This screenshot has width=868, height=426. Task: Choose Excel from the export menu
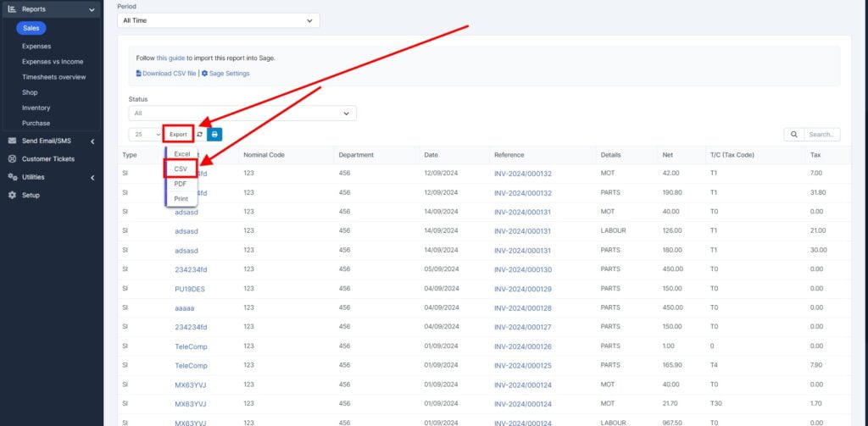pyautogui.click(x=181, y=154)
